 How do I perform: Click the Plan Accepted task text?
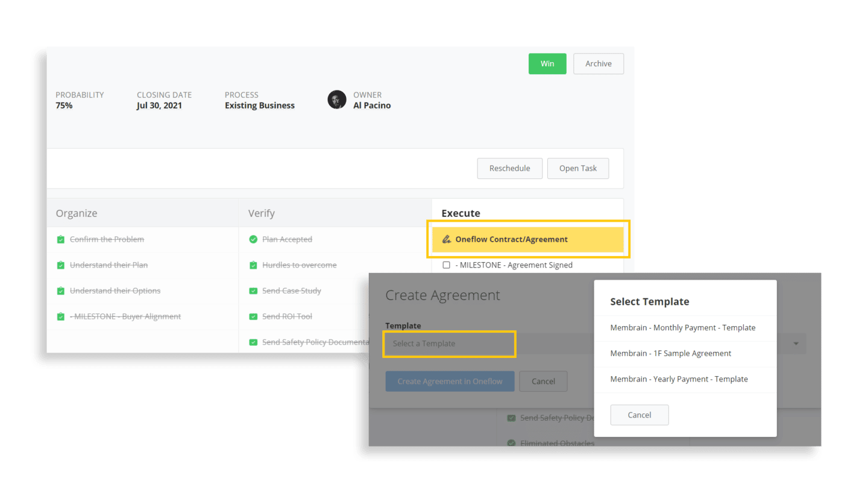287,239
